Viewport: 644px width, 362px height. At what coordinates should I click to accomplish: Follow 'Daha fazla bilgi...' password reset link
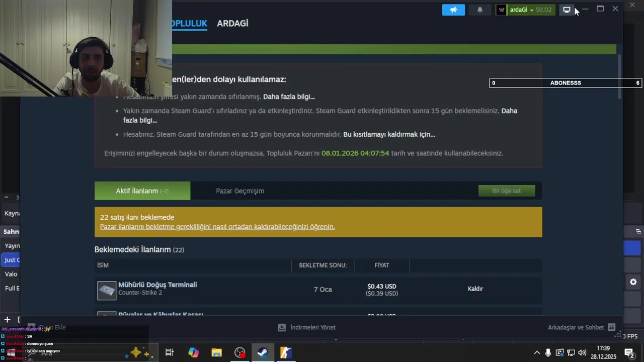coord(289,97)
